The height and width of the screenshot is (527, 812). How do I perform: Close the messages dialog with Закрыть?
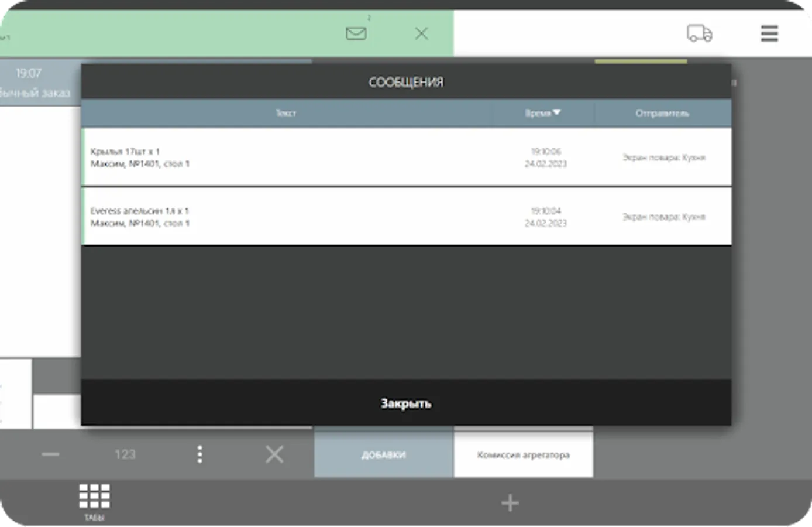coord(406,403)
